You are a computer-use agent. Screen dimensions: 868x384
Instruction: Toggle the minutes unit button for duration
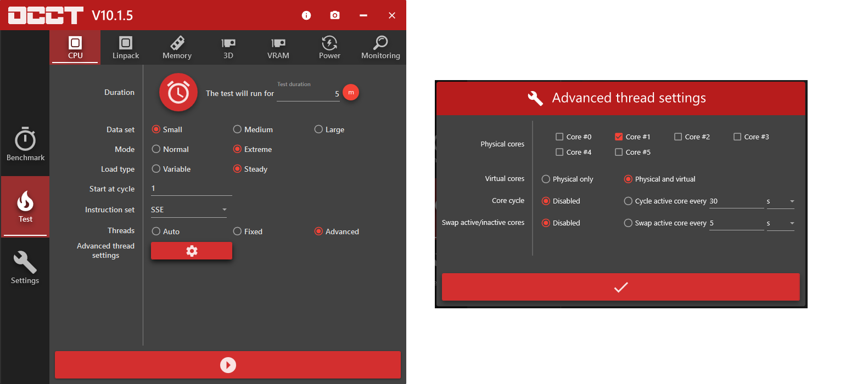tap(351, 92)
